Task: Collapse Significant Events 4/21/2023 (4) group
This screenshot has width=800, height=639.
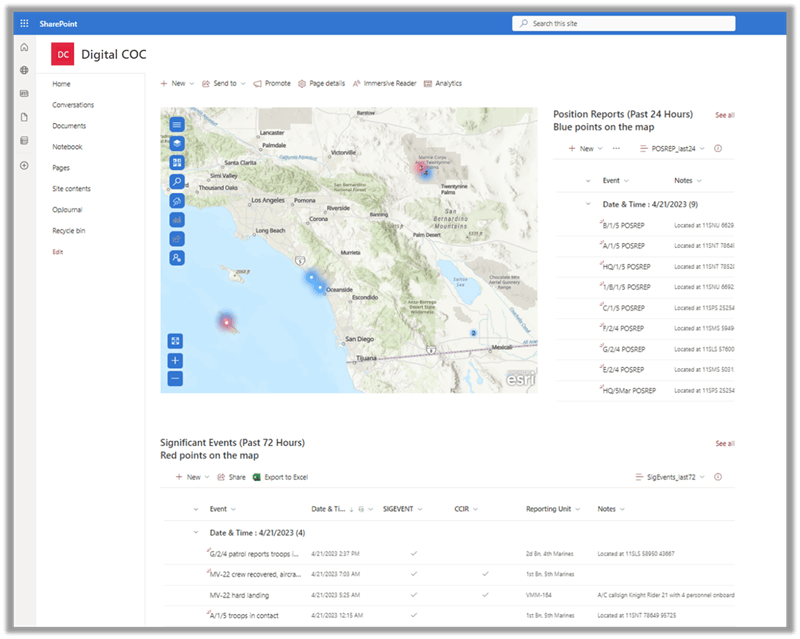Action: coord(195,532)
